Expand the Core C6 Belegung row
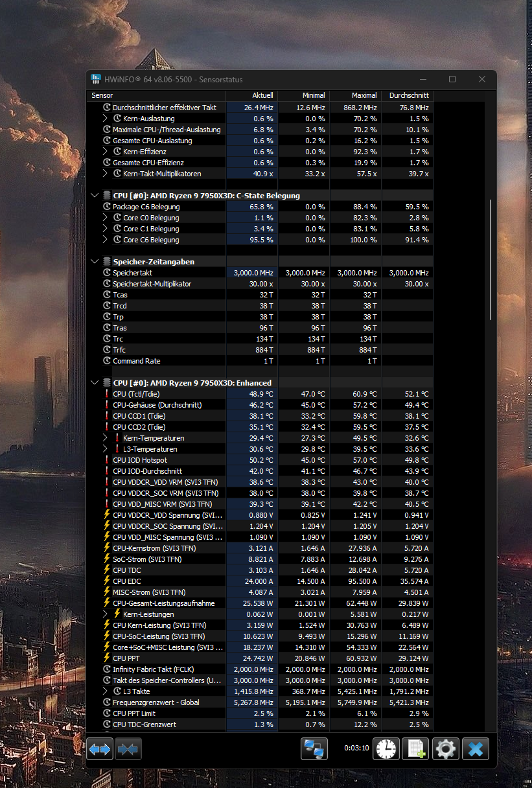 tap(106, 240)
